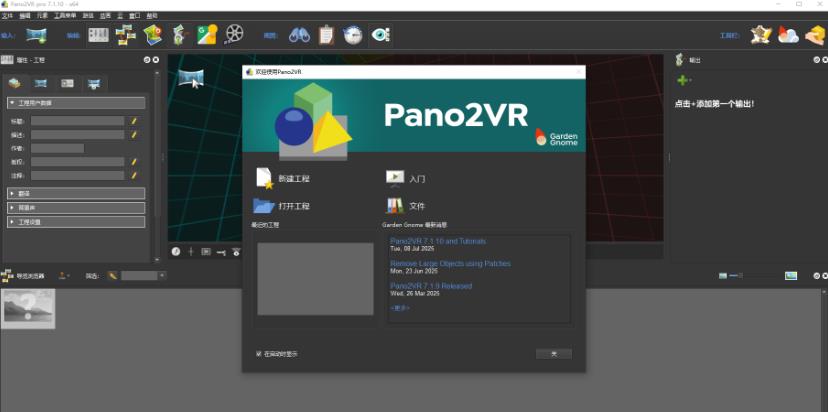Switch to the second panorama properties tab
This screenshot has width=828, height=412.
pyautogui.click(x=41, y=83)
